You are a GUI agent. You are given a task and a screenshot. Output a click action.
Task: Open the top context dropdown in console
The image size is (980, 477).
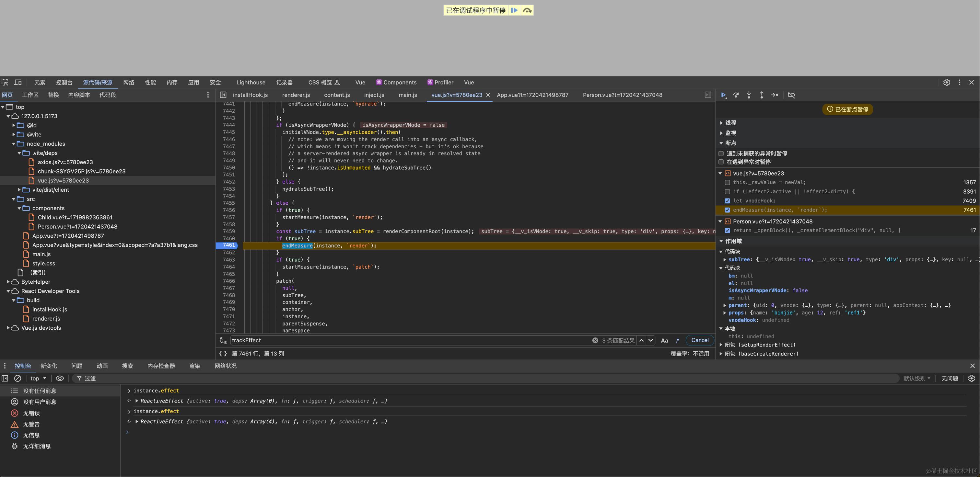(x=38, y=379)
